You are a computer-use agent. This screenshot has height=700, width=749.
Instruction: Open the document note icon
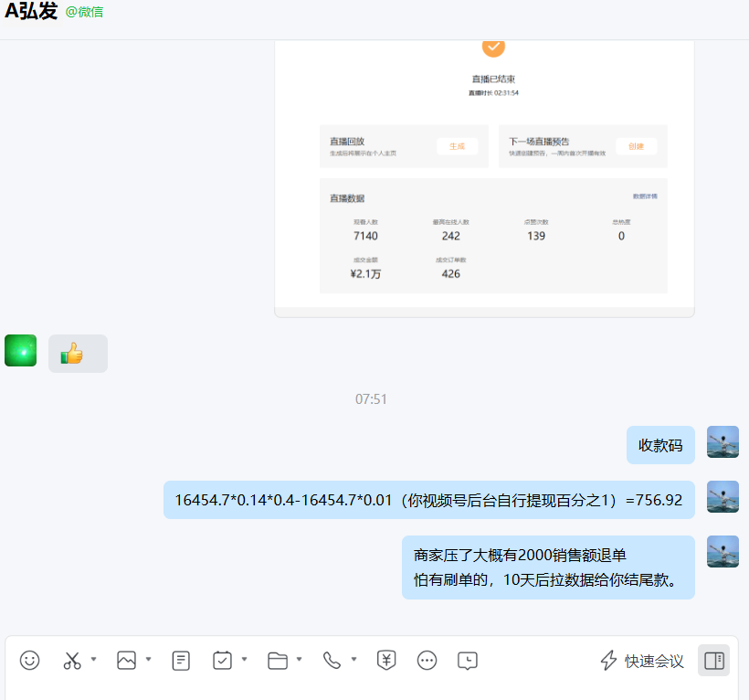(x=181, y=661)
